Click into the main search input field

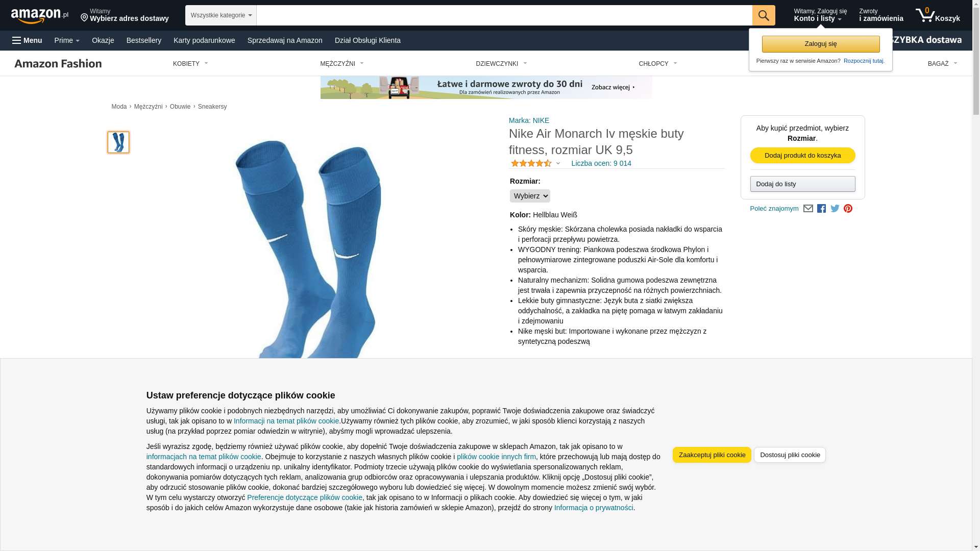tap(504, 15)
